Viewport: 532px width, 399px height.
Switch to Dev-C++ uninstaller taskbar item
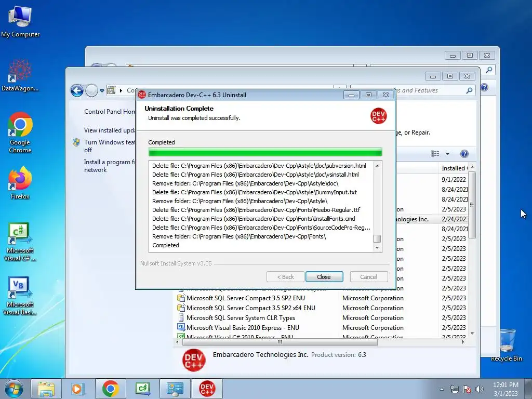pos(207,389)
